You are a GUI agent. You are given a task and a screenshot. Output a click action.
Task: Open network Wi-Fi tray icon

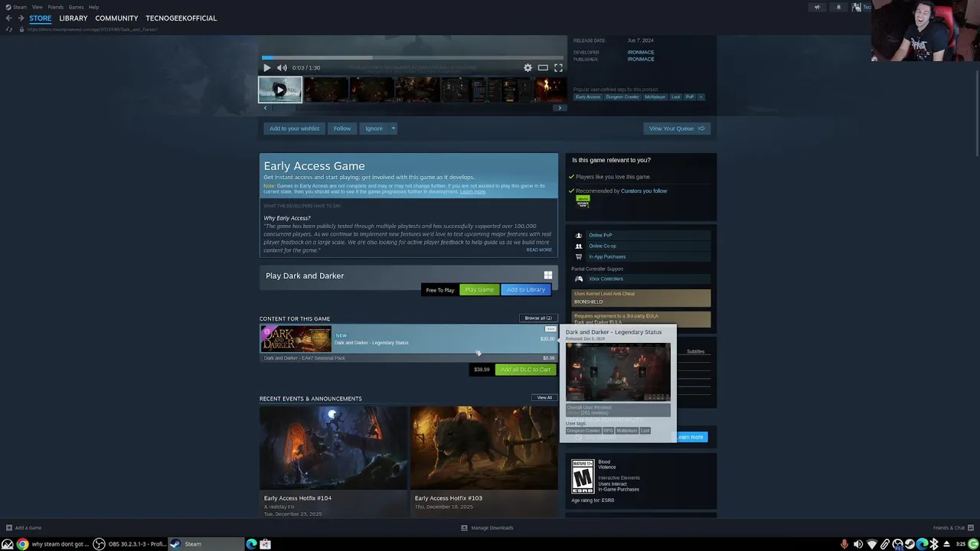[871, 544]
